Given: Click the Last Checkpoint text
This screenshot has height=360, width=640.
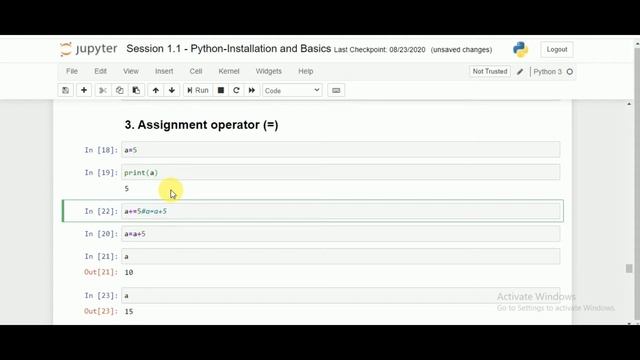Looking at the screenshot, I should coord(380,50).
